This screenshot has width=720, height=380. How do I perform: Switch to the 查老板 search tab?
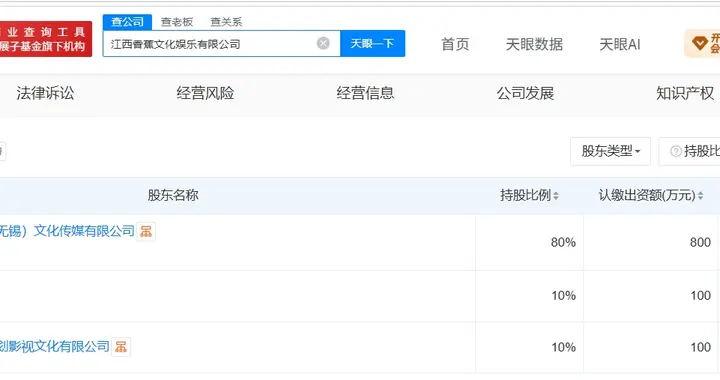177,22
